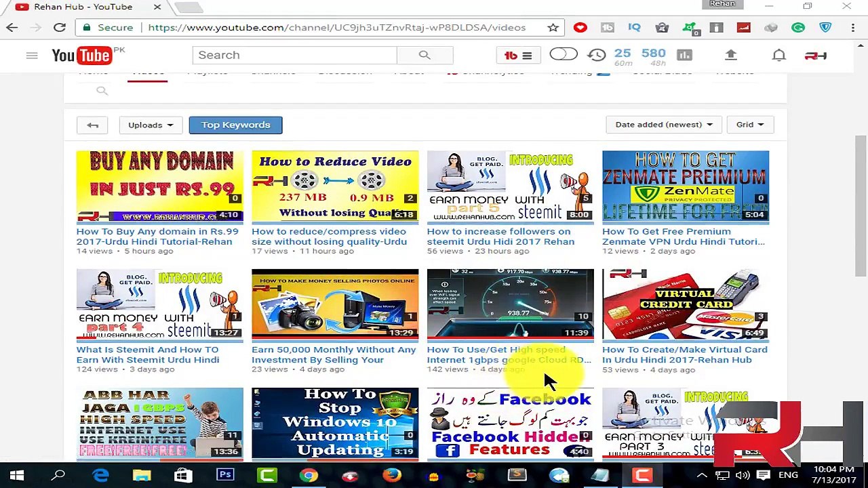Click the Top Keywords button
The width and height of the screenshot is (868, 488).
pyautogui.click(x=235, y=125)
